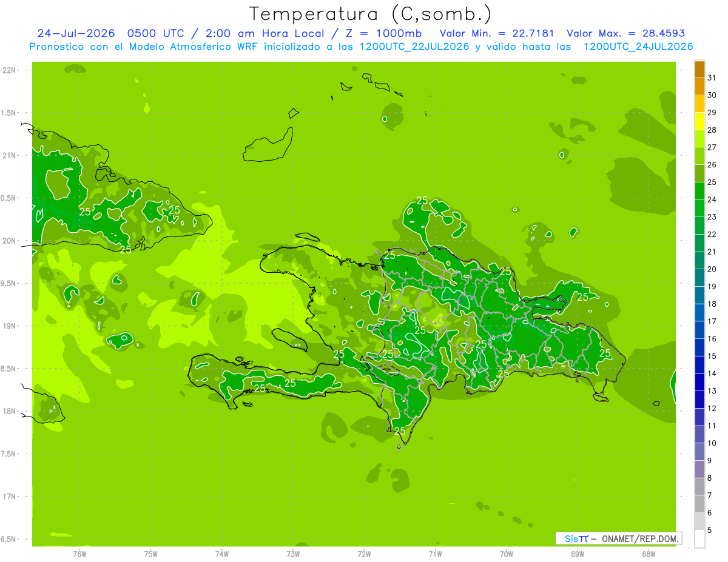Click the legend value "15"

point(712,356)
